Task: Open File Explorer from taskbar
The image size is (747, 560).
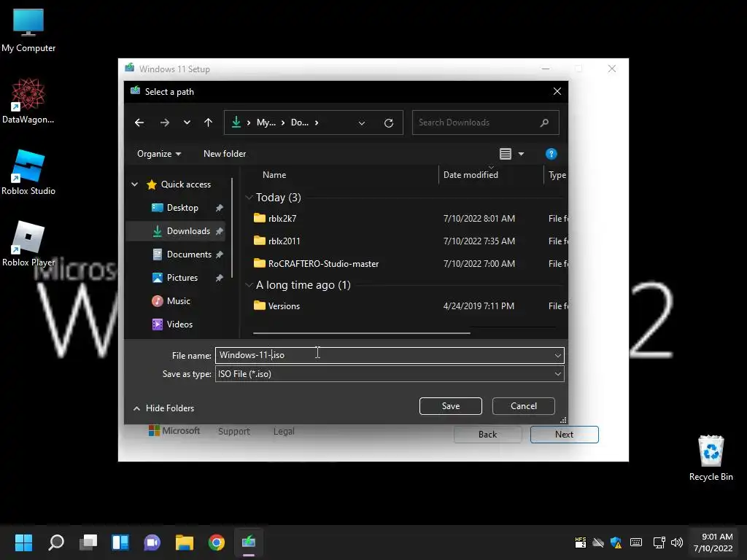Action: point(185,542)
